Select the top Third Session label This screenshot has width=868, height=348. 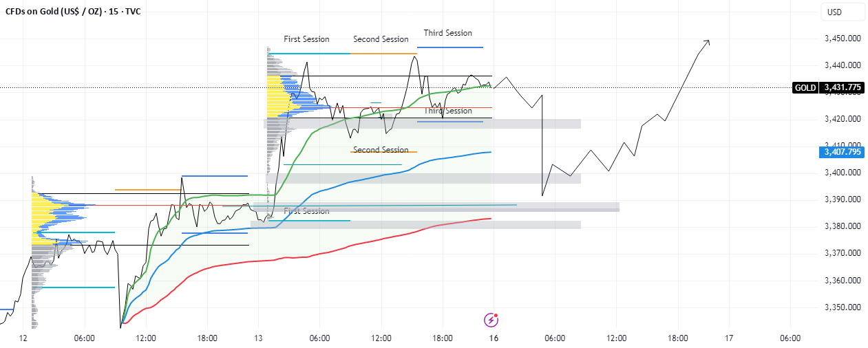tap(448, 33)
